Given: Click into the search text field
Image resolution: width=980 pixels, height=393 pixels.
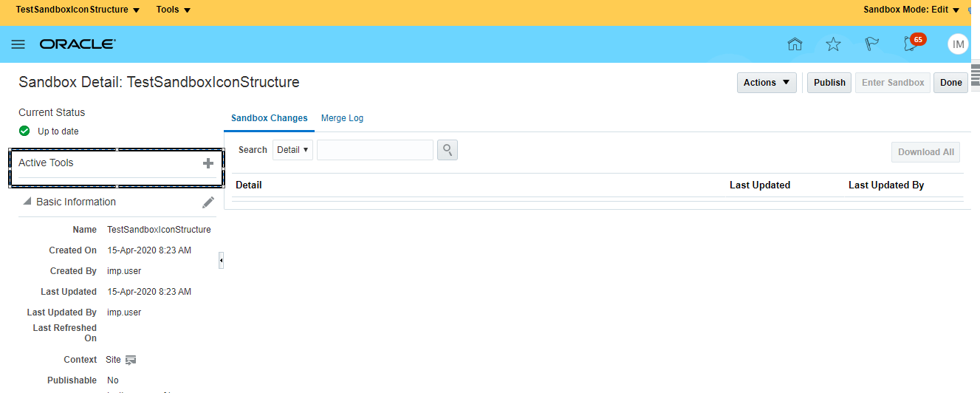Looking at the screenshot, I should [375, 150].
